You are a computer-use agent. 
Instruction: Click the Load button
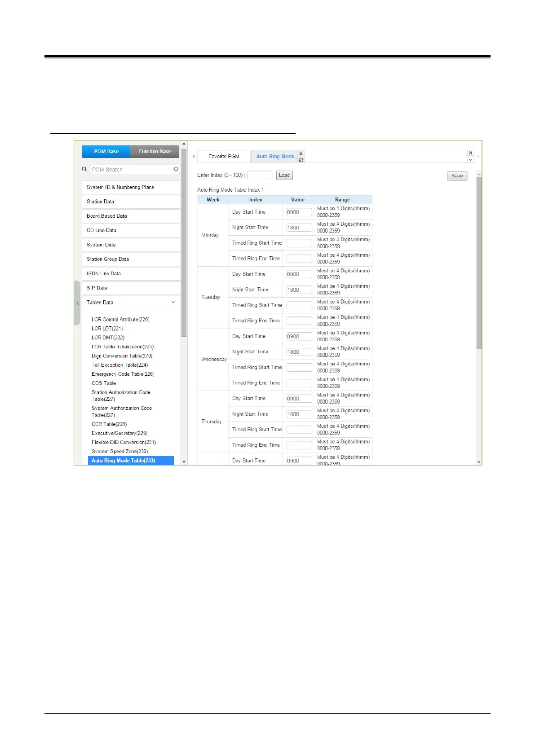coord(284,175)
